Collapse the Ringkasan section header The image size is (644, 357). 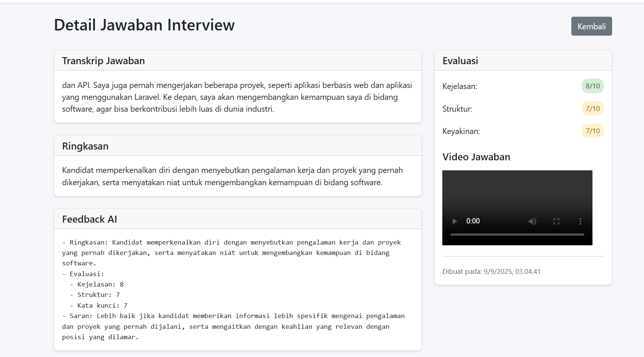[85, 146]
